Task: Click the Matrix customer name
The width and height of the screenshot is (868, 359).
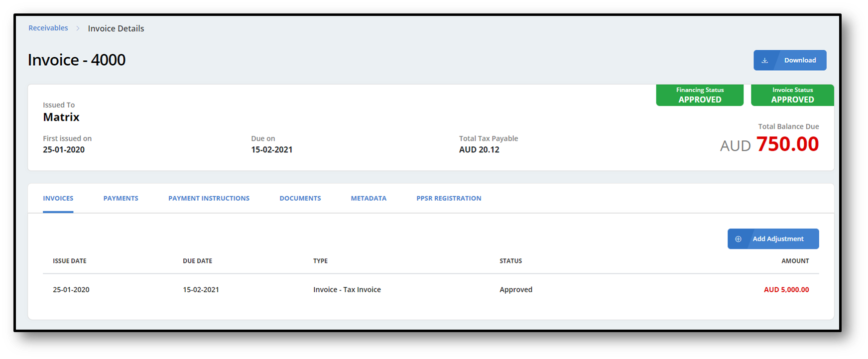Action: (61, 117)
